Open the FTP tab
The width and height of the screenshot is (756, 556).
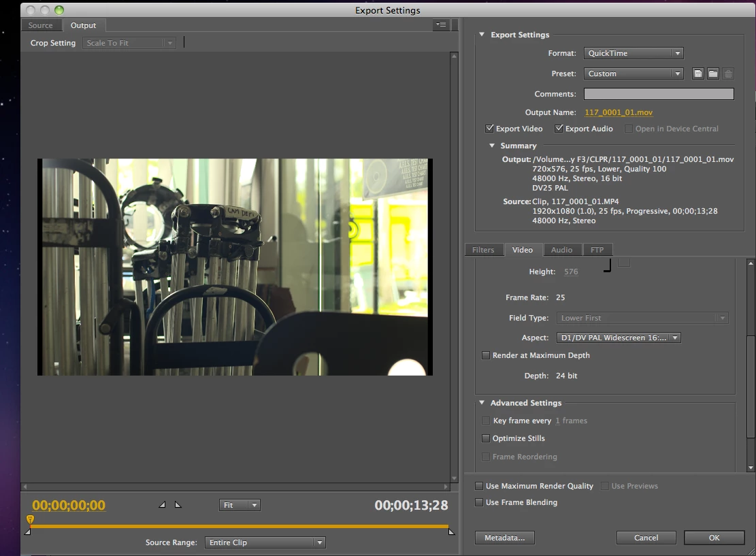[597, 250]
